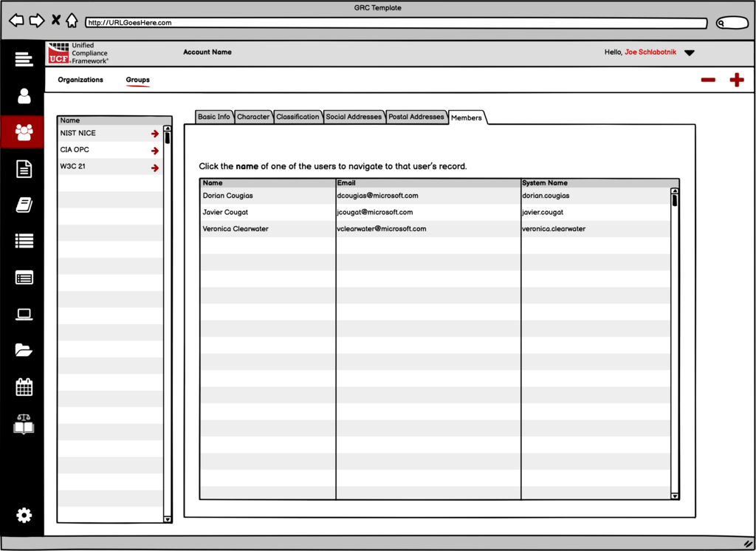Click the red minus remove button
The height and width of the screenshot is (551, 756).
(708, 81)
